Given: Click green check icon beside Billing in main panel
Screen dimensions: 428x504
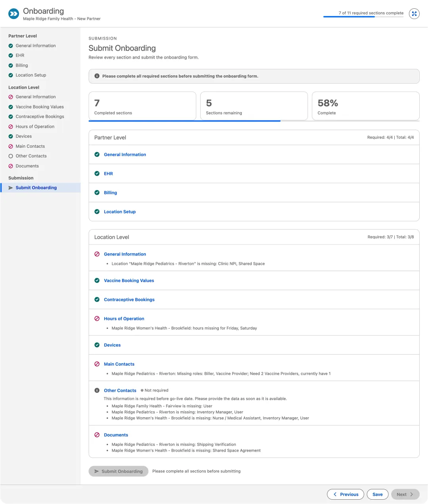Looking at the screenshot, I should pyautogui.click(x=97, y=193).
